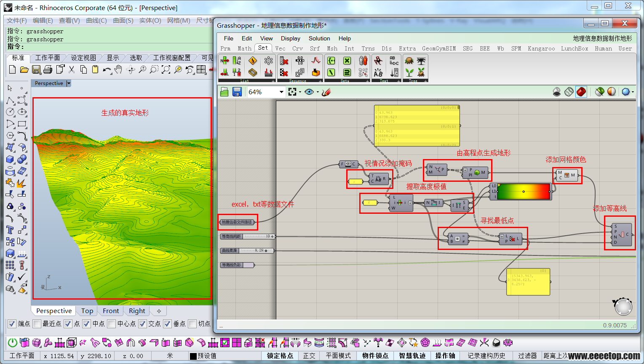Click the add-viewport-tab plus button
This screenshot has width=644, height=364.
pyautogui.click(x=159, y=311)
